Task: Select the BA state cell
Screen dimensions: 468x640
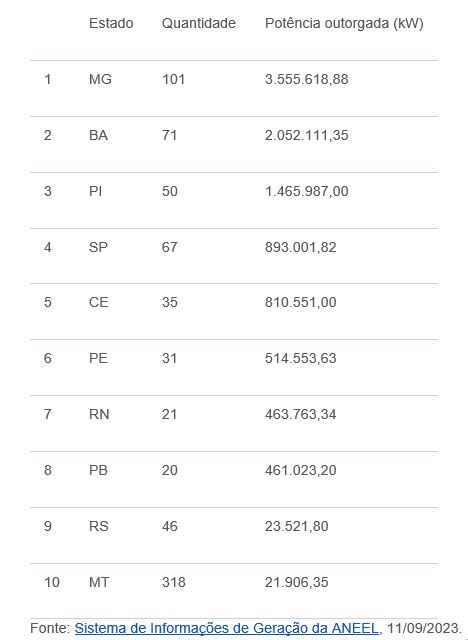Action: point(98,135)
